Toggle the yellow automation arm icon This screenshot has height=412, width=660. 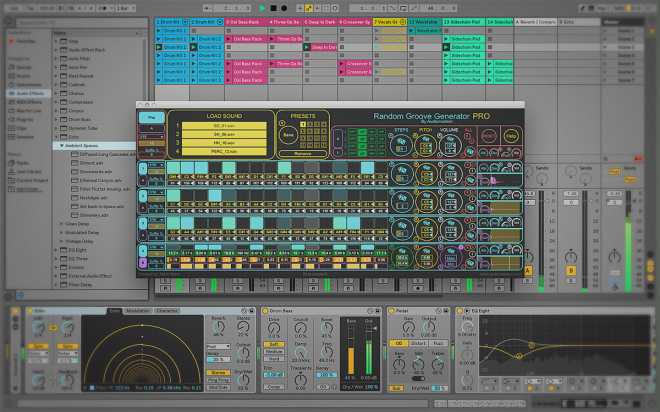pos(309,8)
